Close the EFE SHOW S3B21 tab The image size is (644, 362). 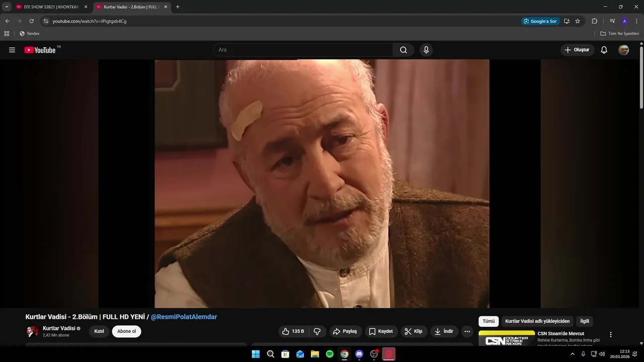86,7
